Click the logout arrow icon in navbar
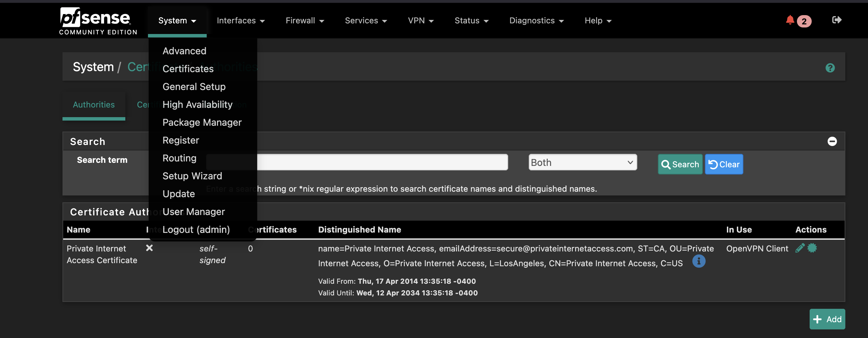Viewport: 868px width, 338px height. tap(837, 20)
